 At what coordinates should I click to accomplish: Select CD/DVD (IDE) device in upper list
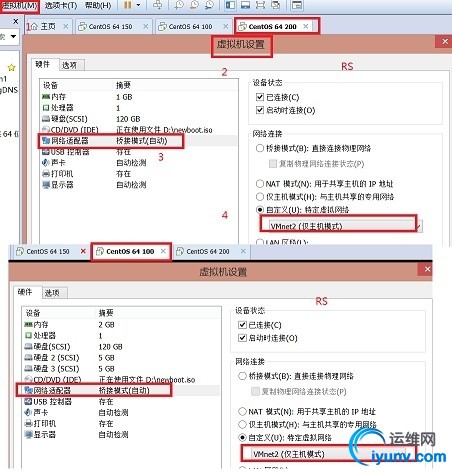[x=139, y=130]
